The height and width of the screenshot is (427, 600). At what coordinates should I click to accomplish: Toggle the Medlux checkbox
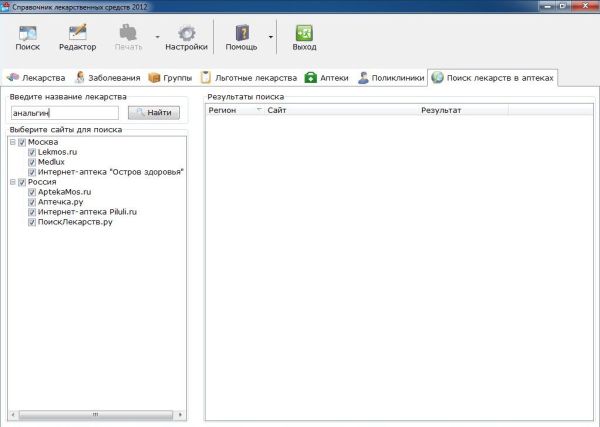pos(32,162)
